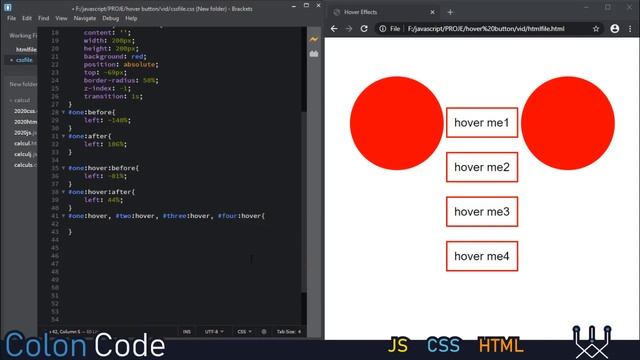The image size is (640, 360).
Task: Collapse the line 41 hover selector fold arrow
Action: 63,216
